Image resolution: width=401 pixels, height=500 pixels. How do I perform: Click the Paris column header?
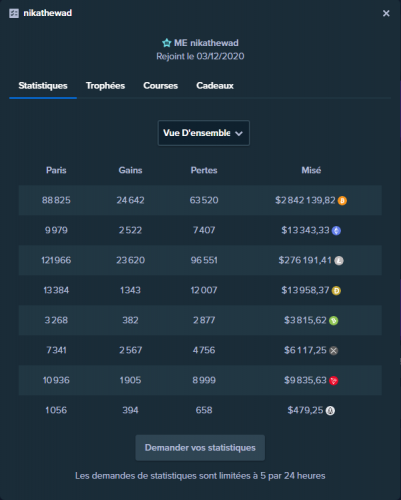coord(56,170)
